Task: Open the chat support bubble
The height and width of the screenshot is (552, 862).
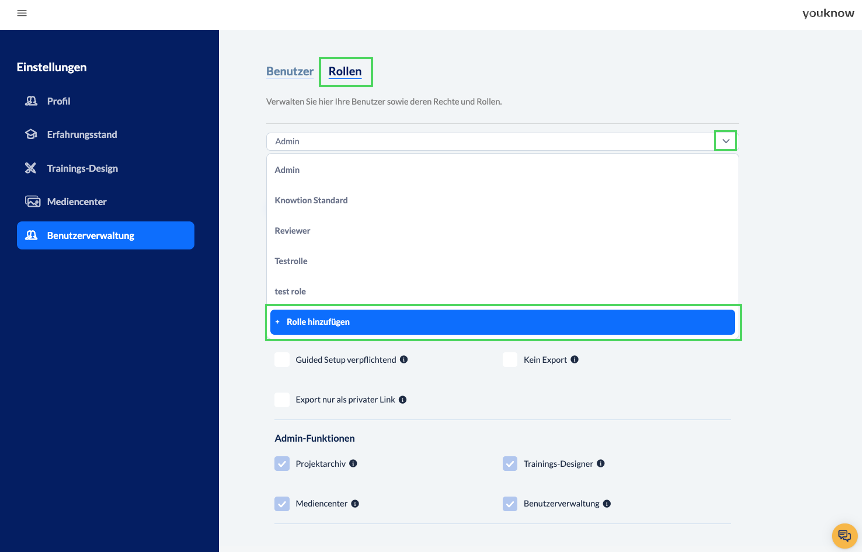Action: click(844, 536)
